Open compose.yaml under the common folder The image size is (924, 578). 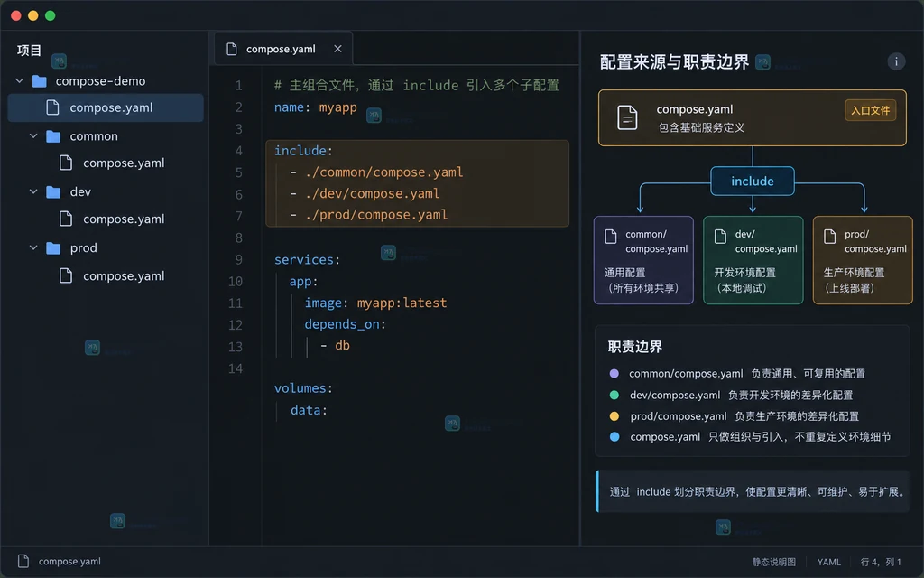click(x=124, y=163)
